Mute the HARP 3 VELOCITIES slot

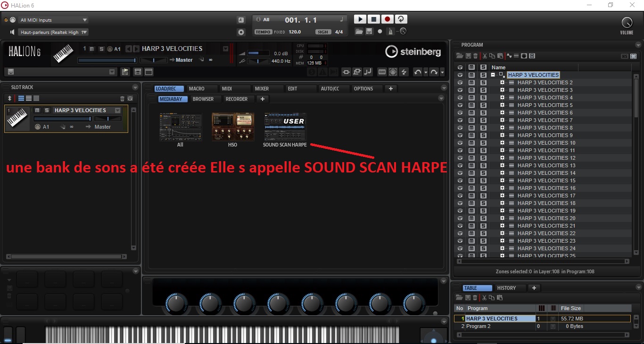(x=37, y=110)
